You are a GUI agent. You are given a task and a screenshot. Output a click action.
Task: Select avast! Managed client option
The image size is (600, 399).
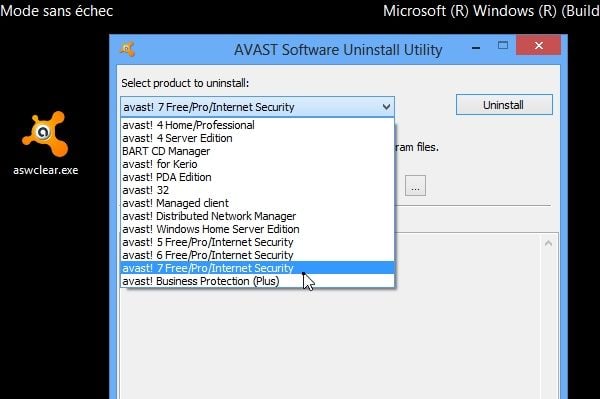tap(257, 203)
